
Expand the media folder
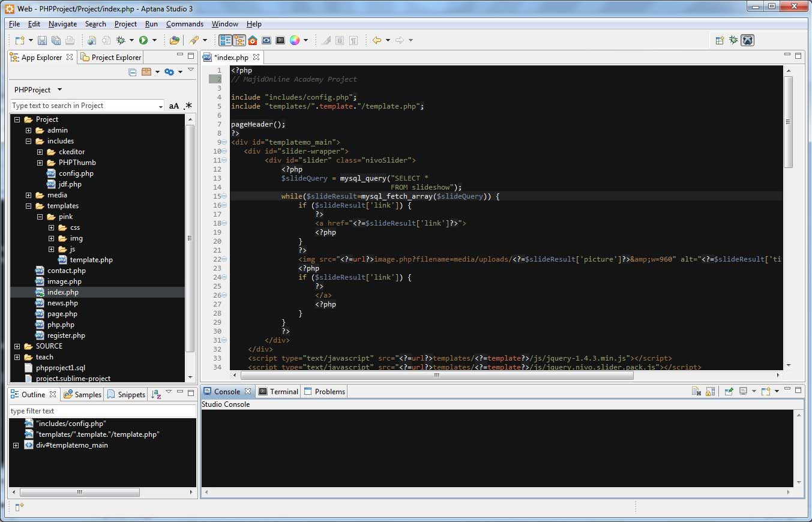click(x=28, y=195)
